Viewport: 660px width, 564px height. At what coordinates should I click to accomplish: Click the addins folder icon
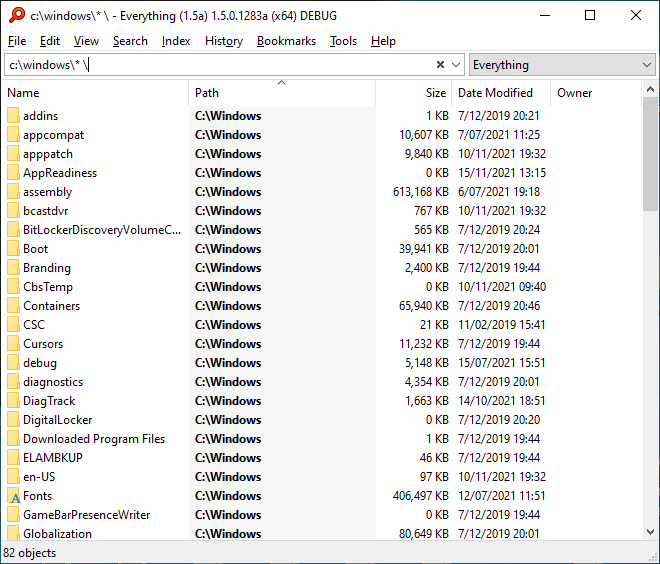(13, 116)
